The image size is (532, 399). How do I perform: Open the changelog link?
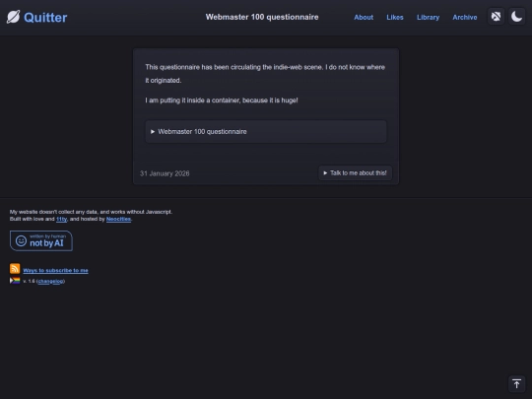50,281
